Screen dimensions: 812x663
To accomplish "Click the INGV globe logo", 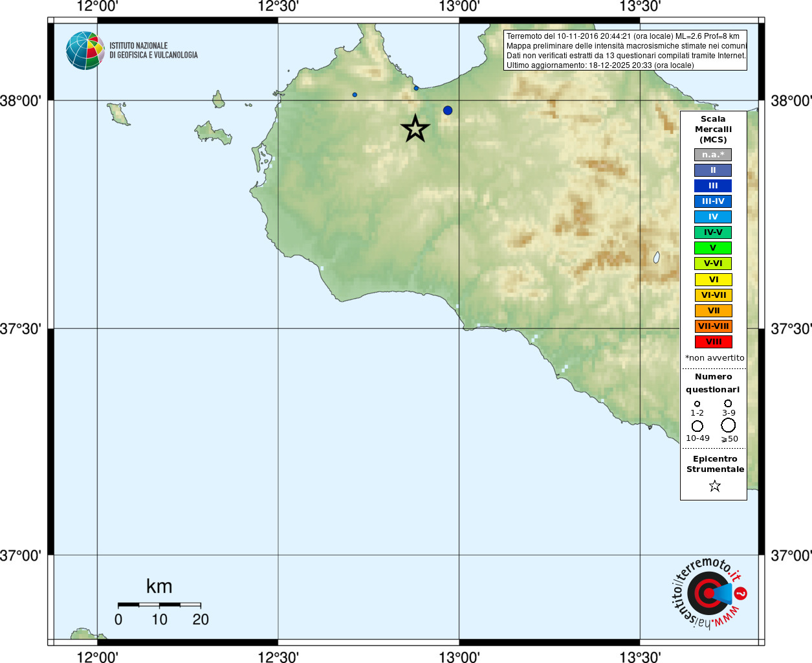I will 85,51.
